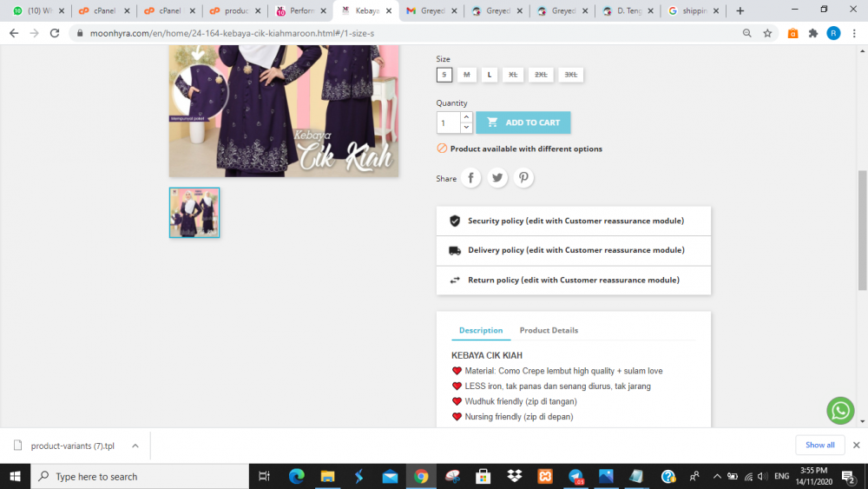Open the Chrome extensions puzzle icon
The height and width of the screenshot is (489, 868).
coord(813,33)
